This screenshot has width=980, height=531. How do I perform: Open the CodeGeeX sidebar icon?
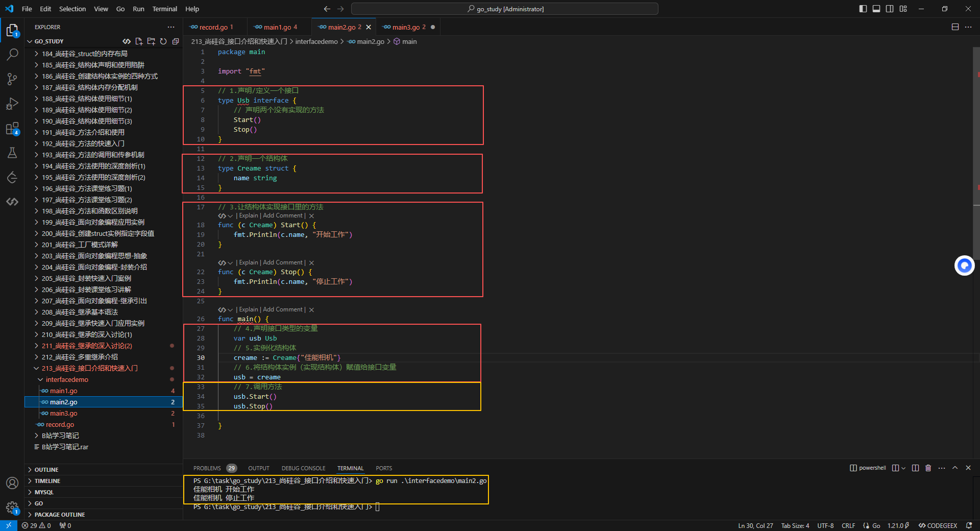pos(12,202)
